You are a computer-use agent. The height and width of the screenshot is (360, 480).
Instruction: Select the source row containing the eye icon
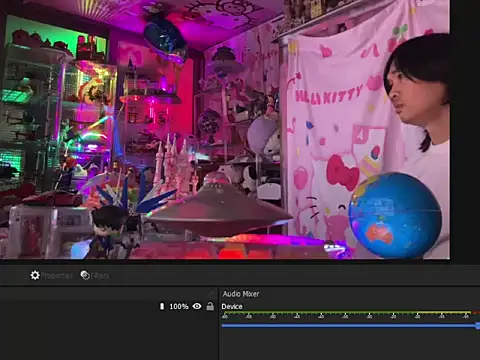pos(109,306)
